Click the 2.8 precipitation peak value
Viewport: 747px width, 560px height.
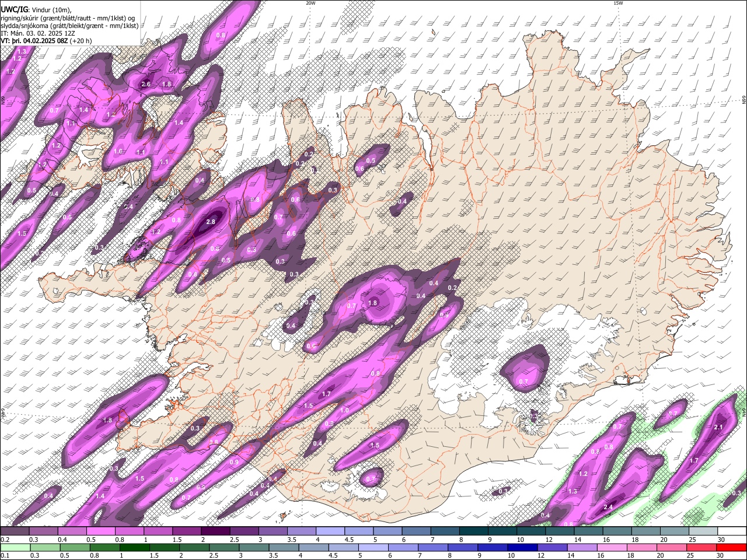click(x=211, y=222)
